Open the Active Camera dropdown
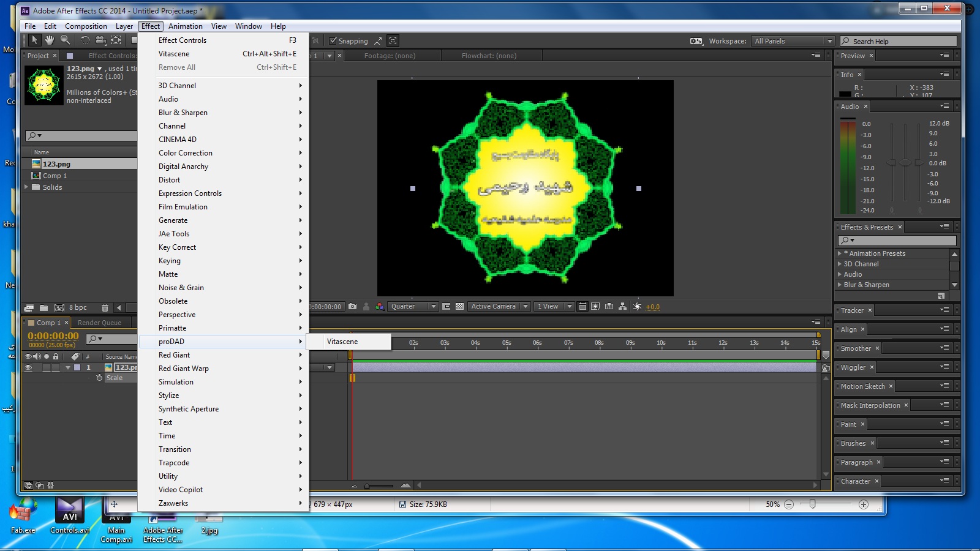This screenshot has height=551, width=980. pyautogui.click(x=499, y=306)
